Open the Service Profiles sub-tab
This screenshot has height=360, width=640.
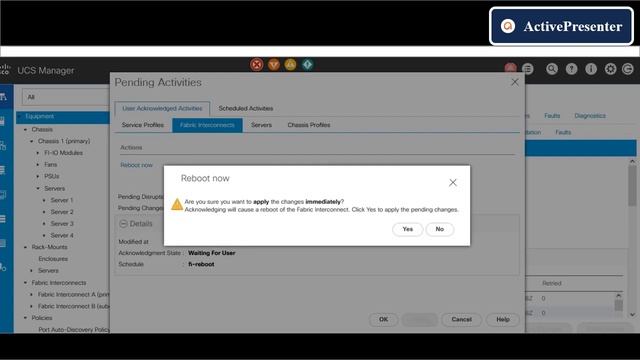142,125
